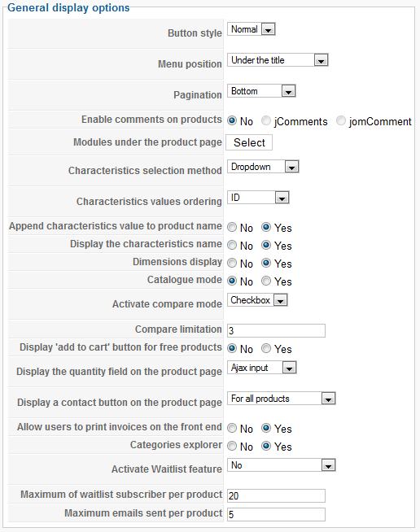Open Characteristics selection method dropdown

coord(263,167)
